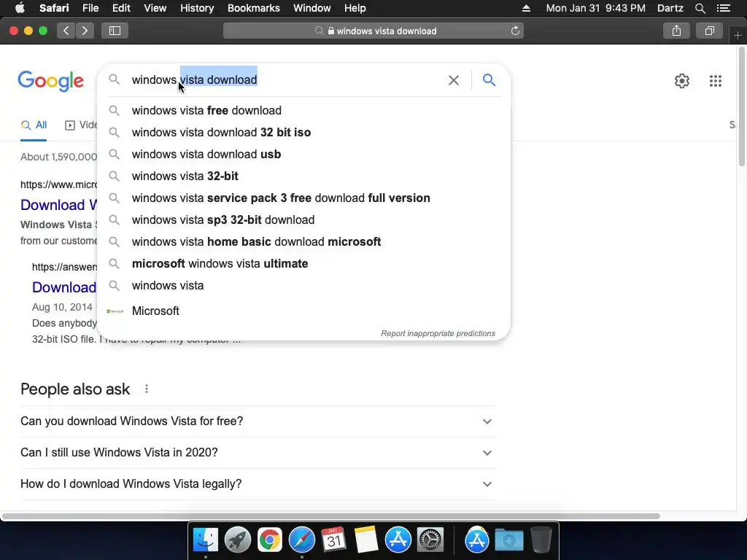Choose 'windows vista home basic download microsoft'
The width and height of the screenshot is (747, 560).
(303, 242)
